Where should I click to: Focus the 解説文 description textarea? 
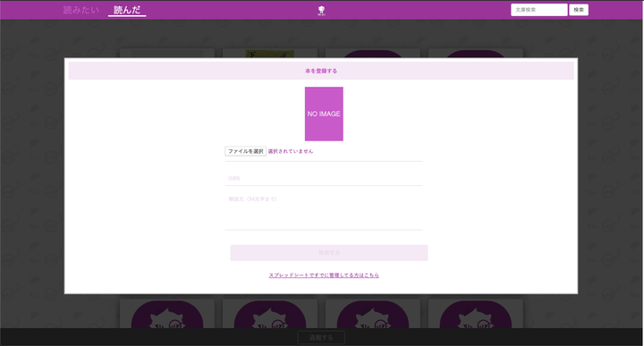pos(324,211)
